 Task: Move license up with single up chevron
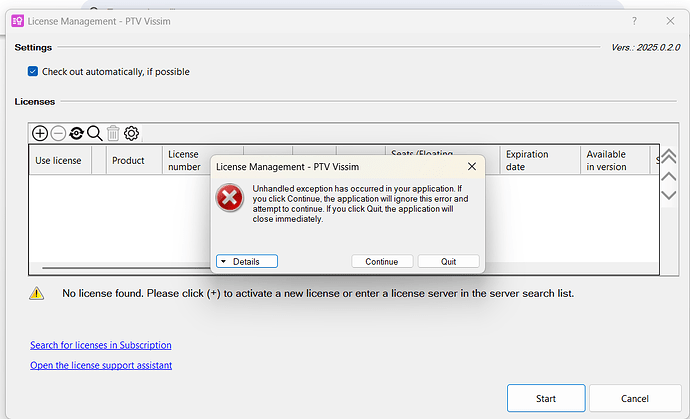click(668, 176)
